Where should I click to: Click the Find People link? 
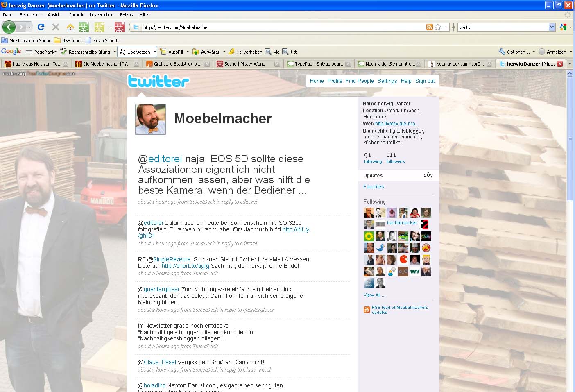[360, 81]
